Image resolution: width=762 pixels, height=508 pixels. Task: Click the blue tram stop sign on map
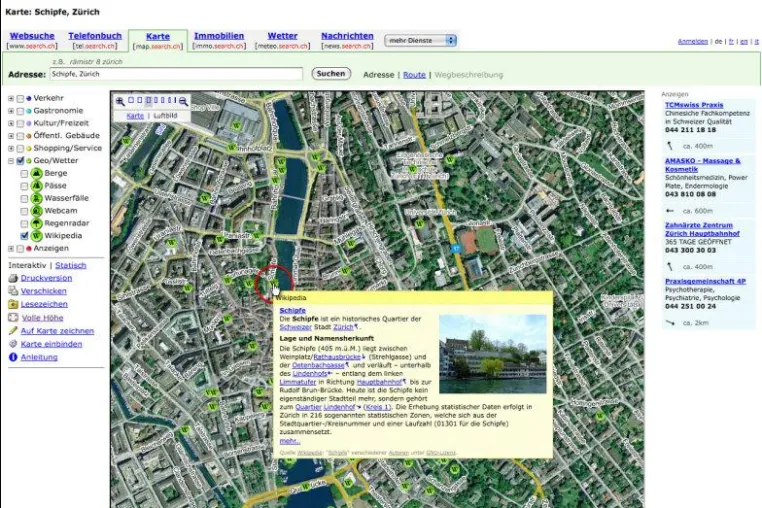pyautogui.click(x=456, y=248)
